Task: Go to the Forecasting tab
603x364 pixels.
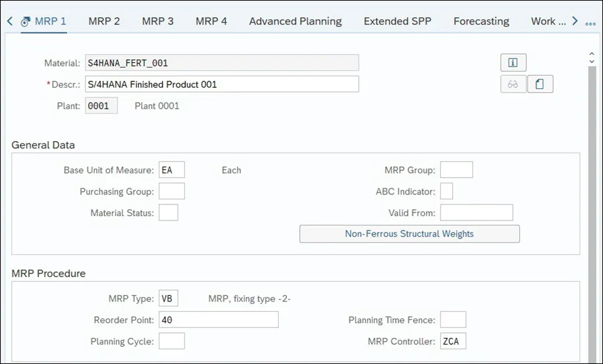Action: 481,21
